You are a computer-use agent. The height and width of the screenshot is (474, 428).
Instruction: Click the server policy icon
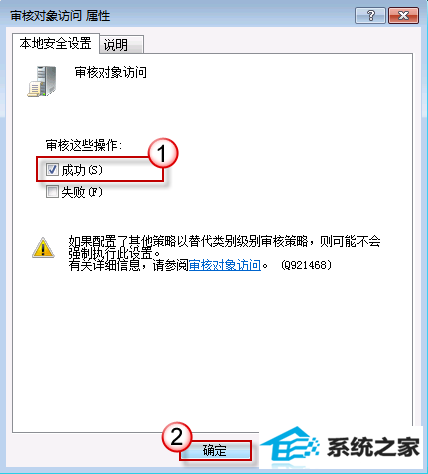pyautogui.click(x=42, y=81)
